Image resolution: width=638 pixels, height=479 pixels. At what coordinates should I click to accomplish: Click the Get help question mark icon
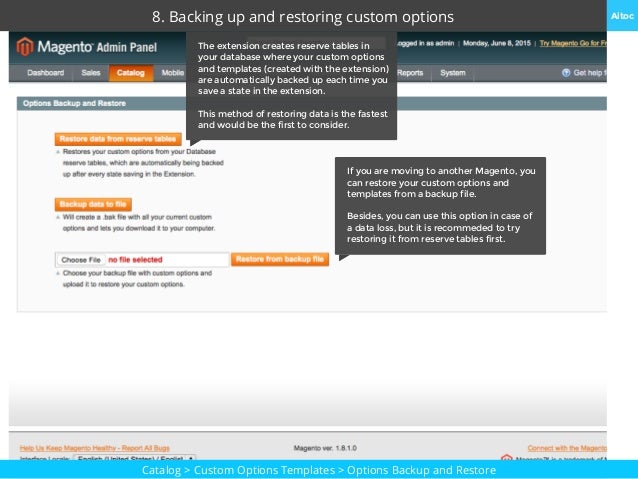566,73
